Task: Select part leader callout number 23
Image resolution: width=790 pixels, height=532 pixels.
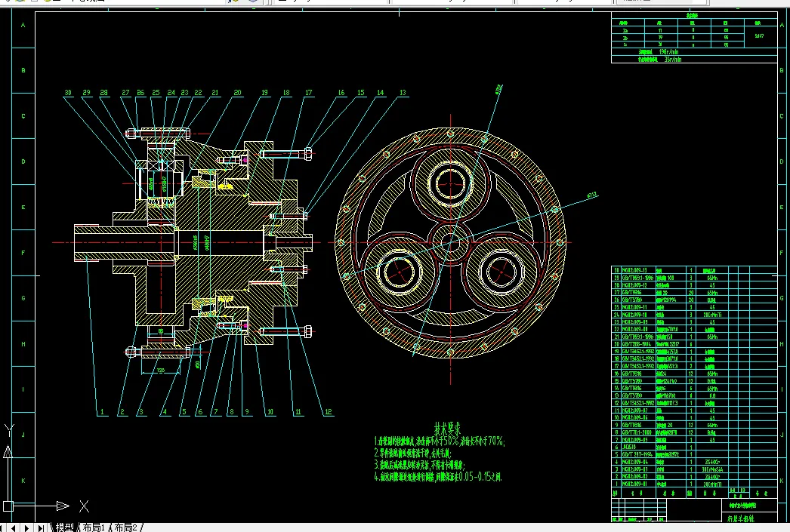Action: click(184, 93)
